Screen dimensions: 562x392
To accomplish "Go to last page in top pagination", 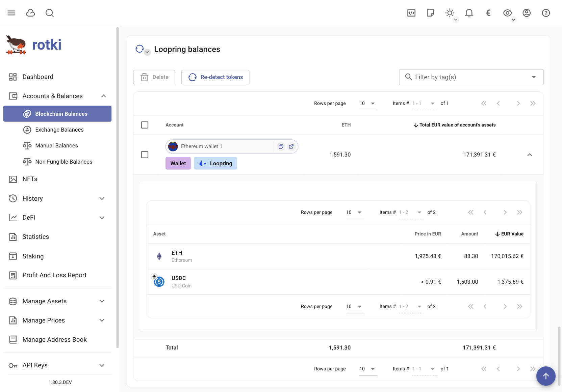I will coord(533,103).
